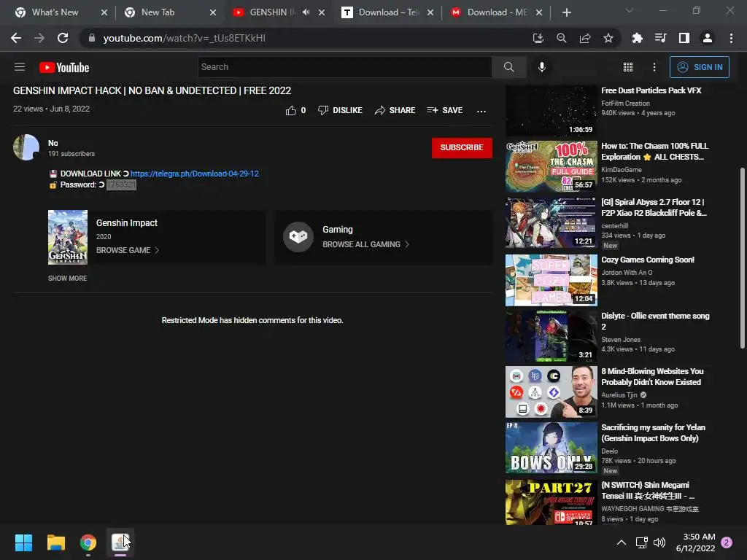
Task: Open a new browser tab
Action: coord(566,12)
